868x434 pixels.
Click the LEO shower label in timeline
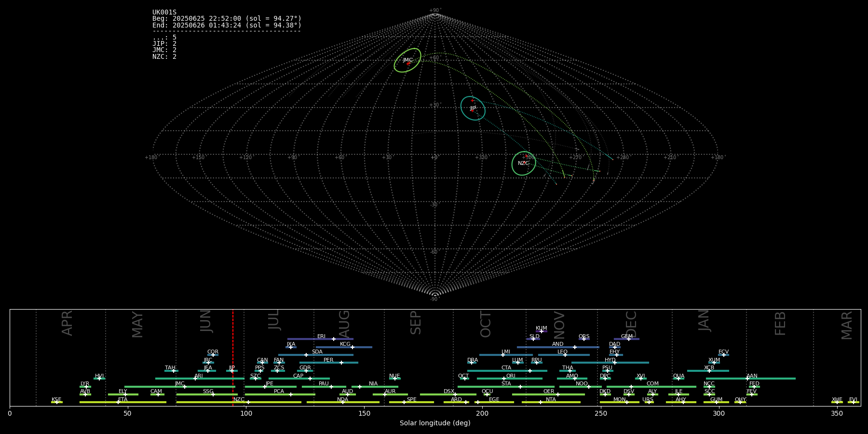point(563,352)
